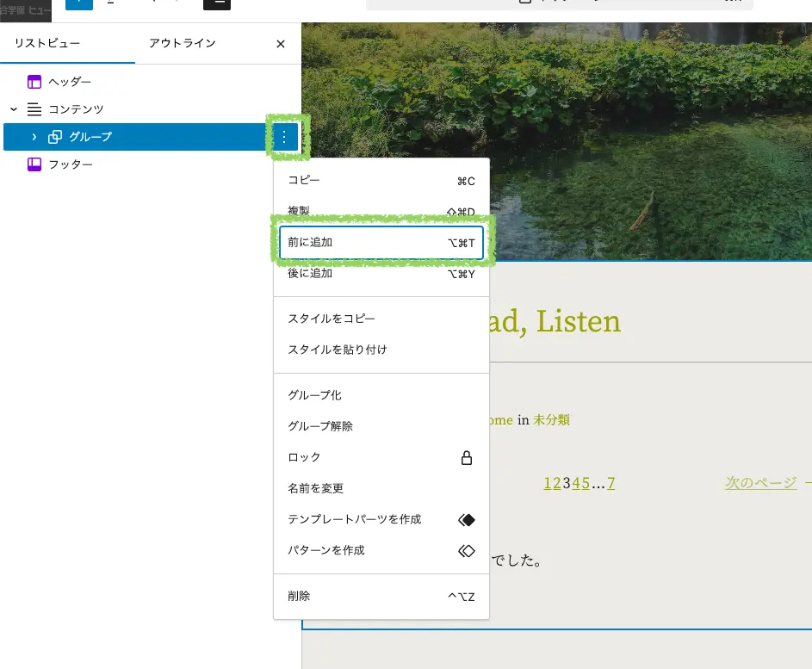This screenshot has width=812, height=669.
Task: Click the ヘッダー template part icon
Action: pyautogui.click(x=34, y=83)
